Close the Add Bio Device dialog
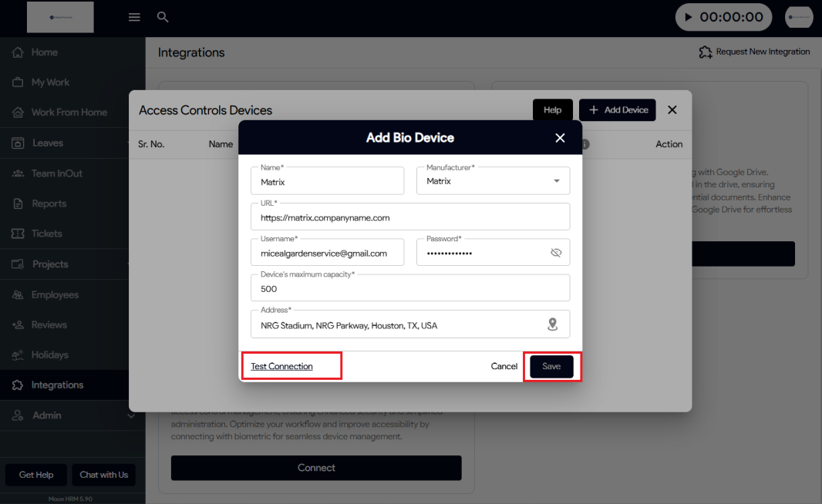 [560, 138]
